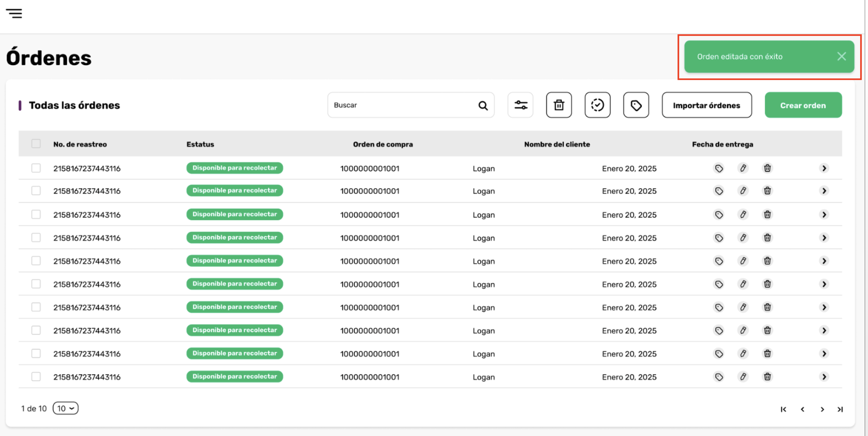
Task: Click the bulk status check toolbar button
Action: click(x=597, y=105)
